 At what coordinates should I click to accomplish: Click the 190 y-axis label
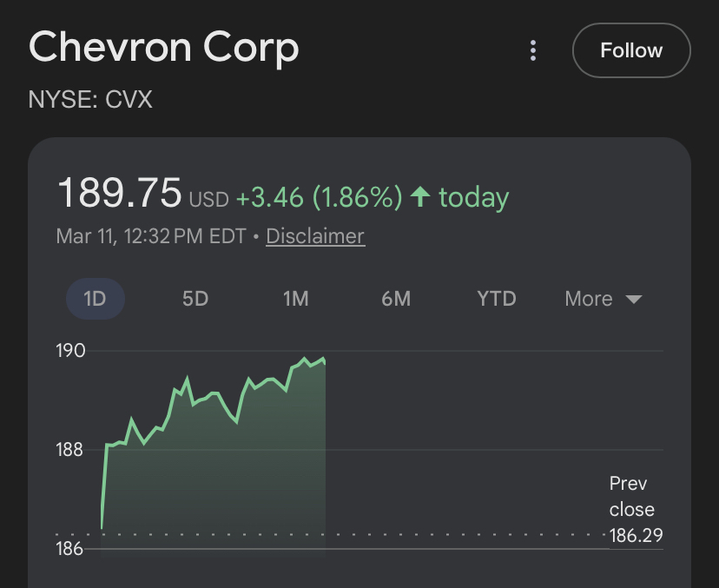pos(71,351)
